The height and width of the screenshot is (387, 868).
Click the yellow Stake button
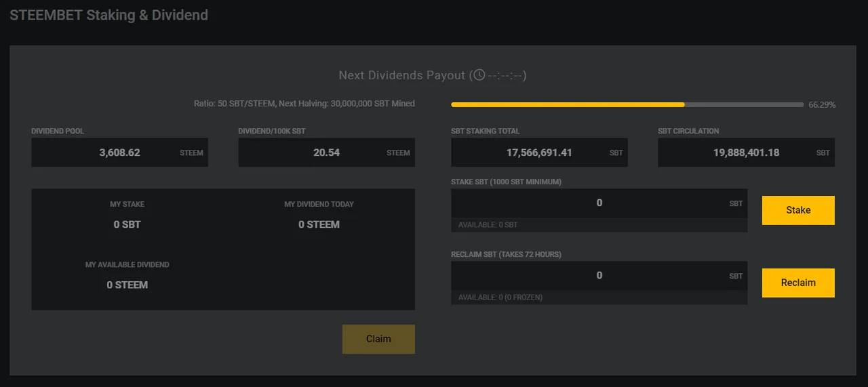(x=798, y=210)
